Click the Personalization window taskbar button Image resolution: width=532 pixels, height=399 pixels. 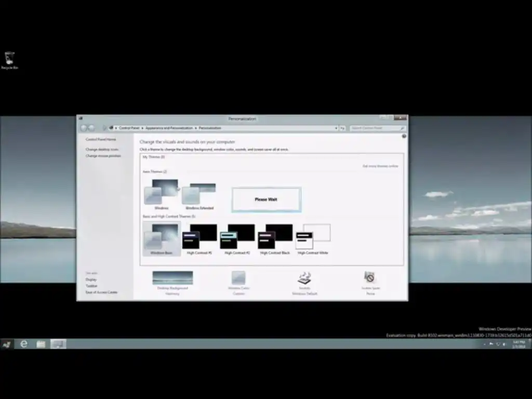(x=58, y=344)
